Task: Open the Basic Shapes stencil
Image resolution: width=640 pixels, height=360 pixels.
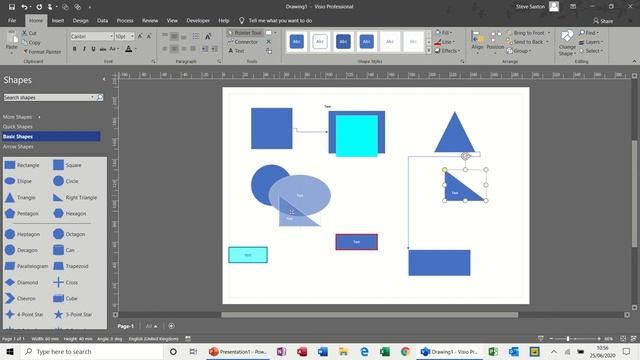Action: (x=51, y=136)
